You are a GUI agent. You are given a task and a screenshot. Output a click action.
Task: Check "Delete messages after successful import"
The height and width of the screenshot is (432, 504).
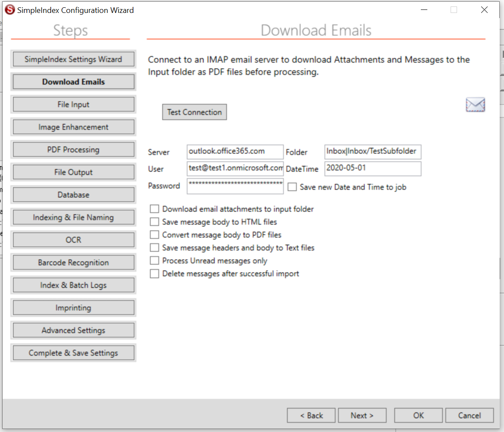click(x=154, y=274)
